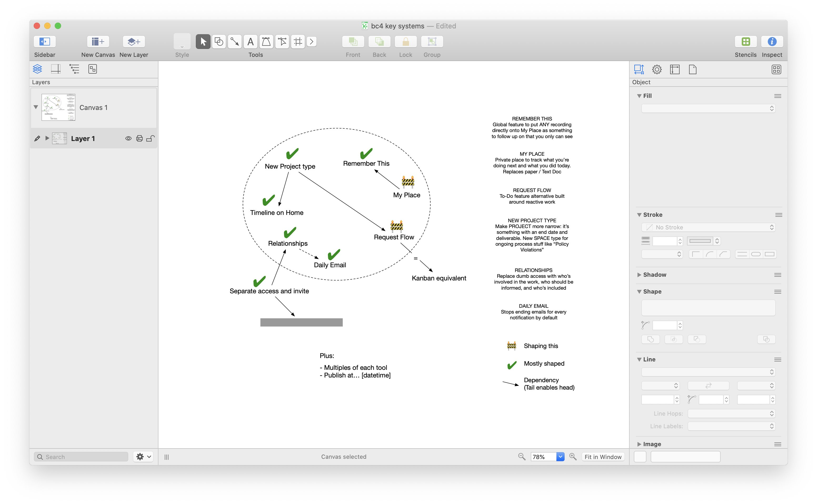Add a New Layer
This screenshot has height=504, width=817.
(x=134, y=42)
